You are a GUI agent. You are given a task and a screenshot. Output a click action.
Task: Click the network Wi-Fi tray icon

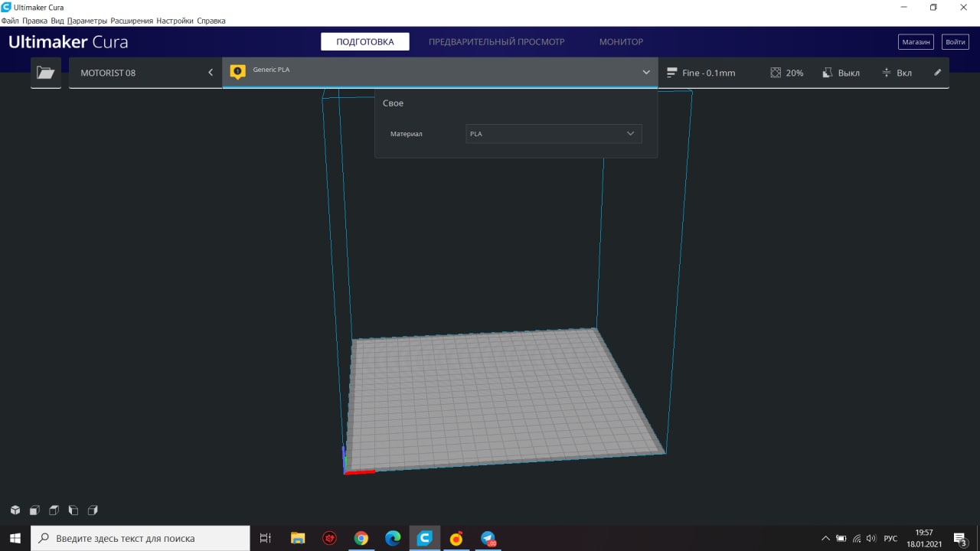(857, 539)
